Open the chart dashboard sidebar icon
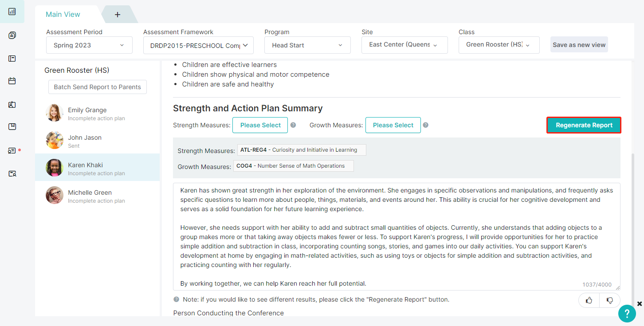Screen dimensions: 644x326 pyautogui.click(x=12, y=12)
